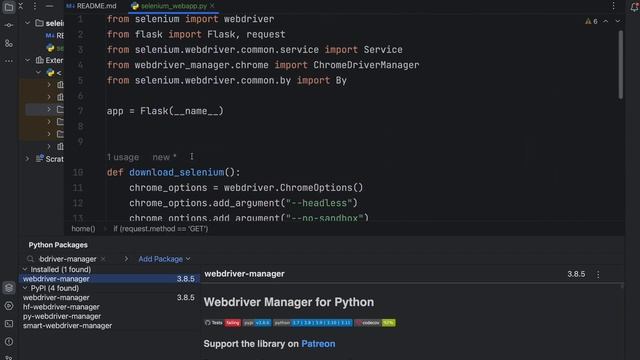Show more tool windows ellipsis in left sidebar
This screenshot has height=360, width=640.
coord(9,61)
